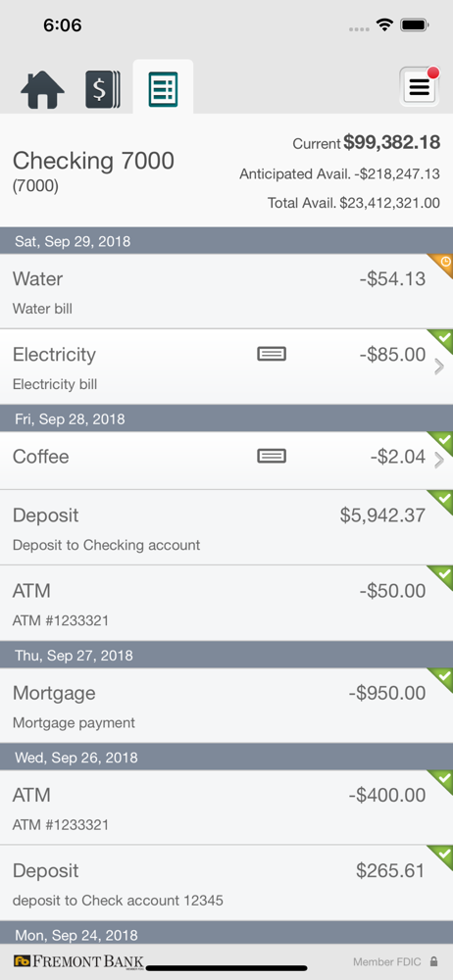
Task: Expand Coffee transaction via its chevron
Action: [439, 461]
